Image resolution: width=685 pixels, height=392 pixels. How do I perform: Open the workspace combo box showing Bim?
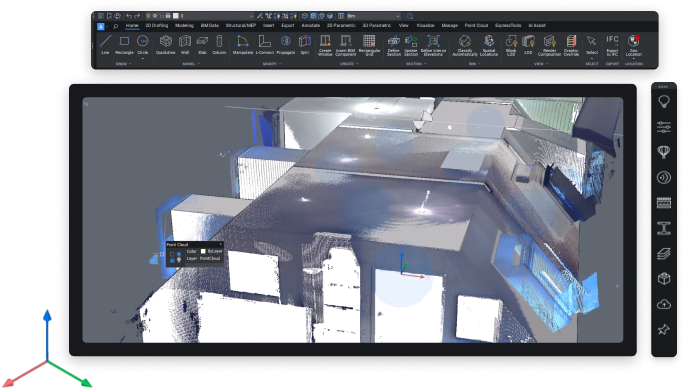click(x=374, y=16)
